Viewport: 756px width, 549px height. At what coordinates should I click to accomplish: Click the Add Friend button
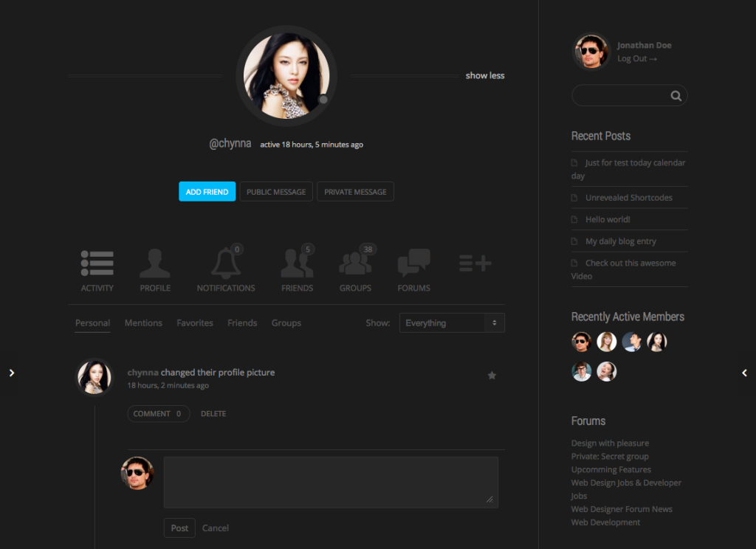(x=207, y=191)
